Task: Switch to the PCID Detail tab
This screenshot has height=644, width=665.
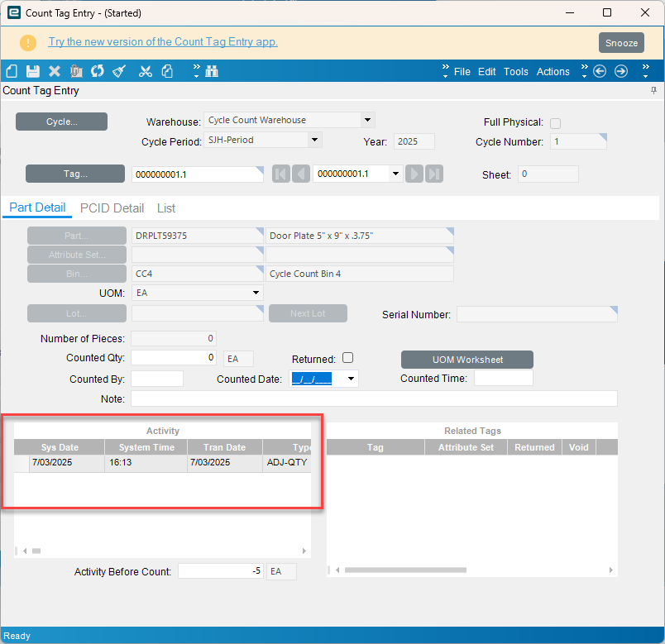Action: 112,208
